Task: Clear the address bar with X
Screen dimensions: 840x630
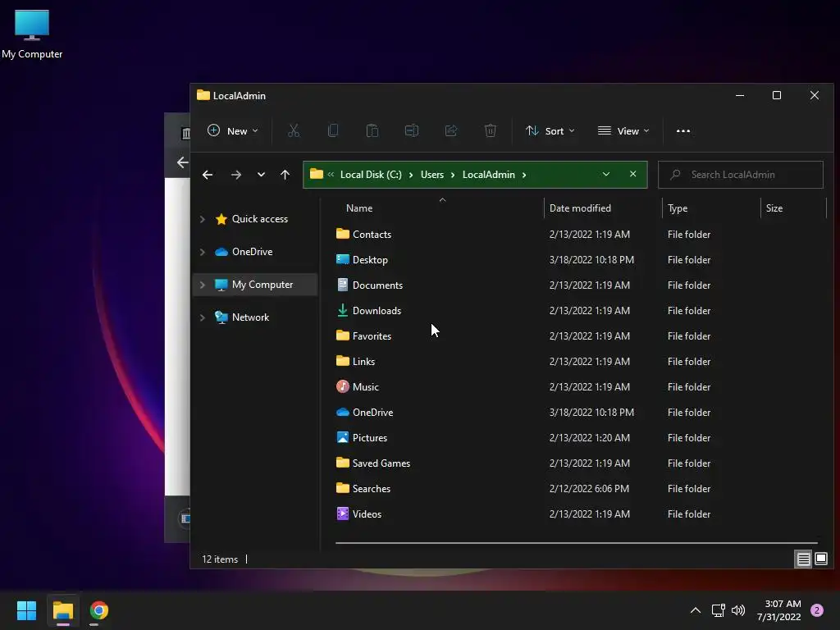Action: (x=632, y=174)
